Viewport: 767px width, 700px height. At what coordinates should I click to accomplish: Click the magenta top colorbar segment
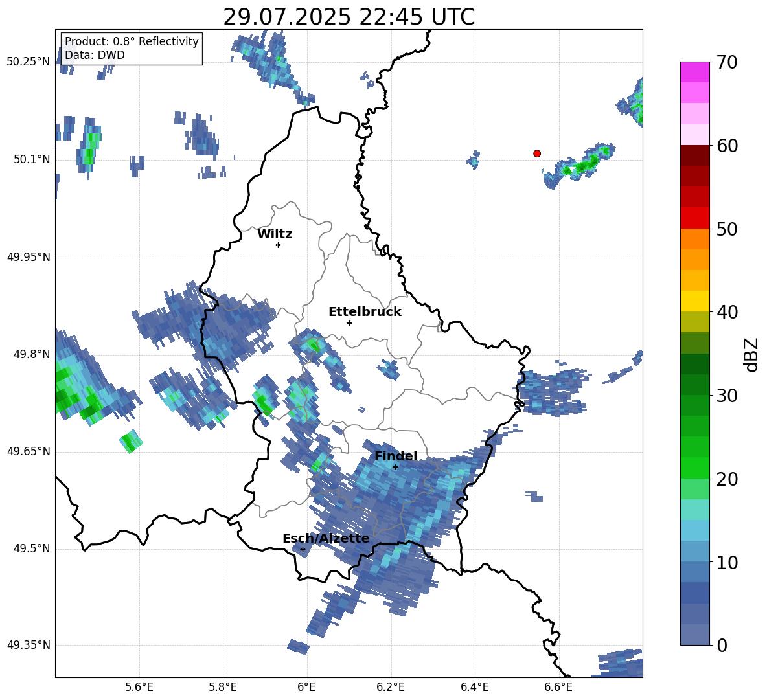pos(694,72)
